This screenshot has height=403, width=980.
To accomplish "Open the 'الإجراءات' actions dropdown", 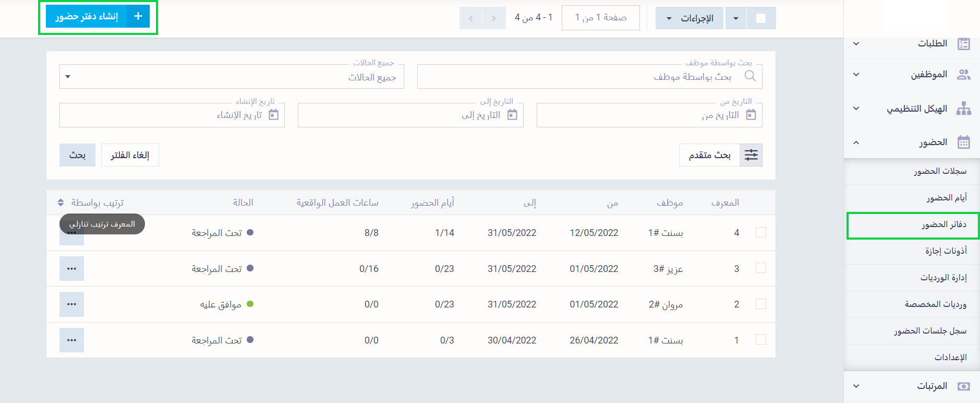I will point(689,18).
